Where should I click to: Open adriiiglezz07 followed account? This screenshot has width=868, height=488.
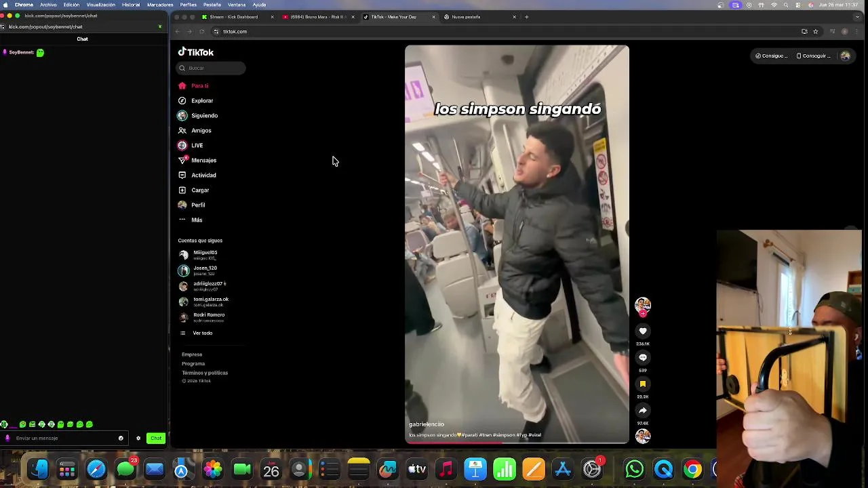coord(202,286)
